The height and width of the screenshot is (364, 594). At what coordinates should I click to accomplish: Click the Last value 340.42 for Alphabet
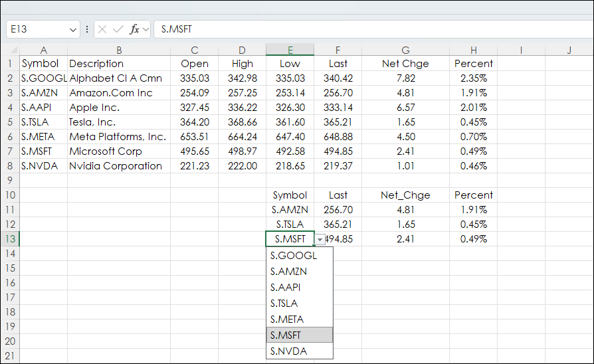coord(338,78)
